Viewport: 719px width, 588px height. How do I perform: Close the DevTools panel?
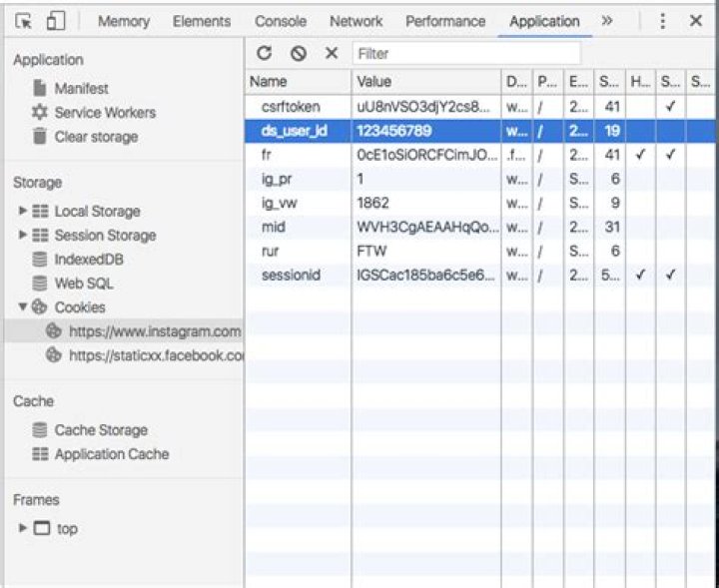pyautogui.click(x=696, y=21)
